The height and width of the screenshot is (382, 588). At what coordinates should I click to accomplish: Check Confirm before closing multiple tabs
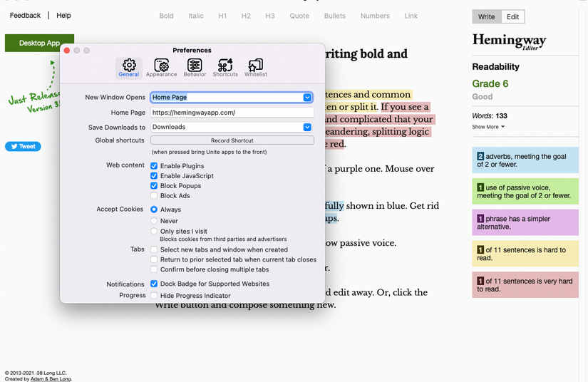point(154,269)
